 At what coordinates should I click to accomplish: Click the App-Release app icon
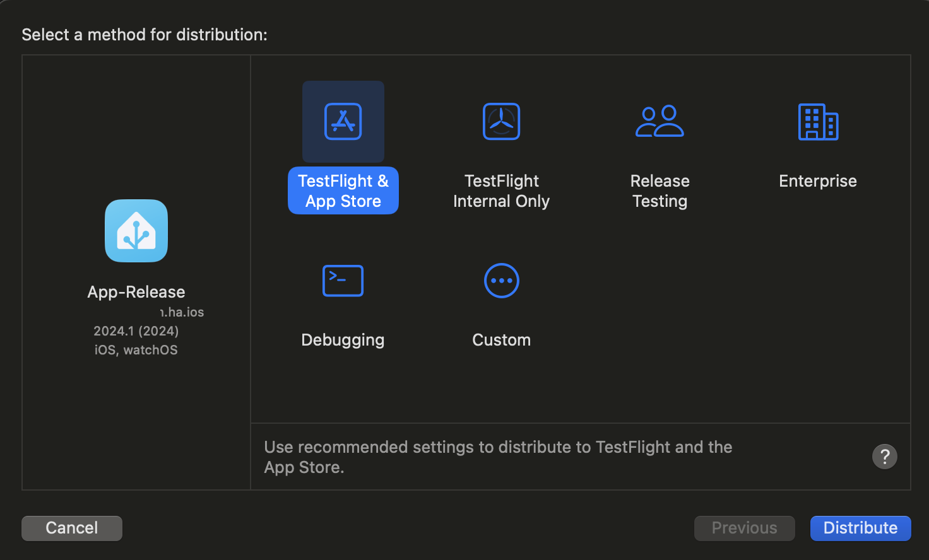point(136,231)
